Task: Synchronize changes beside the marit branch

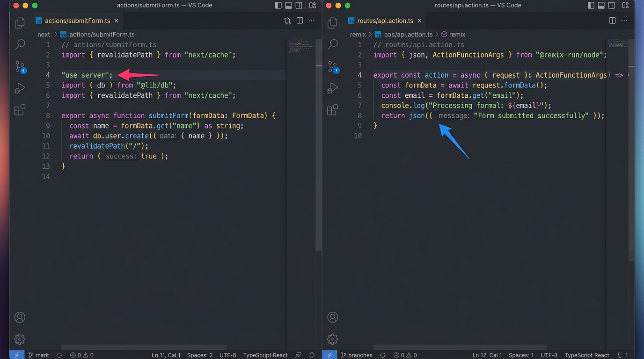Action: (x=59, y=355)
